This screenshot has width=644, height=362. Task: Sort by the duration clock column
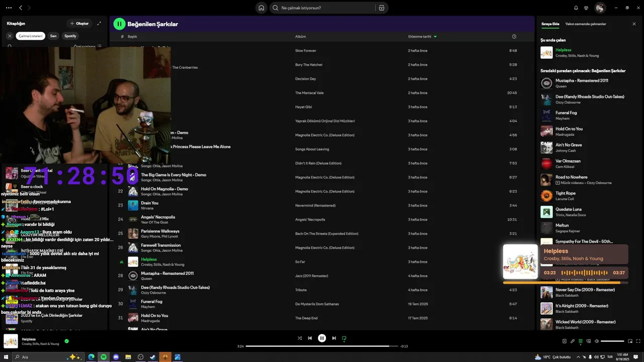(514, 36)
